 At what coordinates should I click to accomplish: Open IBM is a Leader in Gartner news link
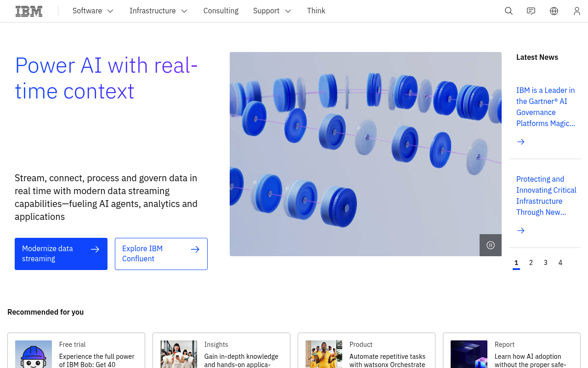point(545,107)
